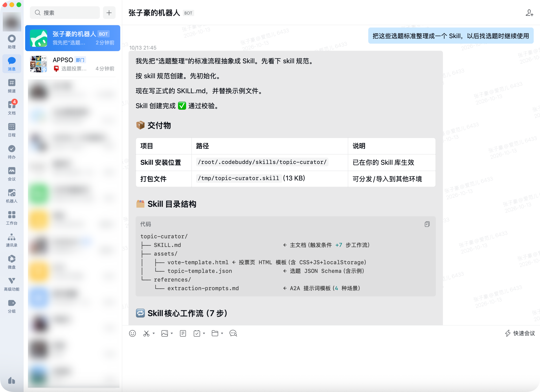Open the 待办 todo icon

click(12, 152)
